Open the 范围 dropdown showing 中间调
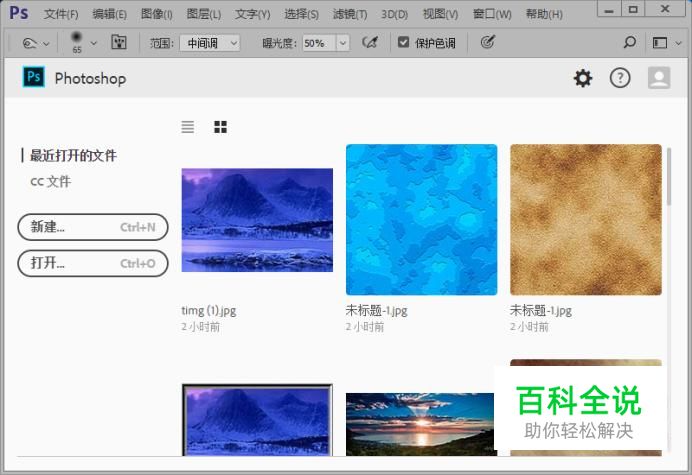The width and height of the screenshot is (692, 475). [210, 43]
